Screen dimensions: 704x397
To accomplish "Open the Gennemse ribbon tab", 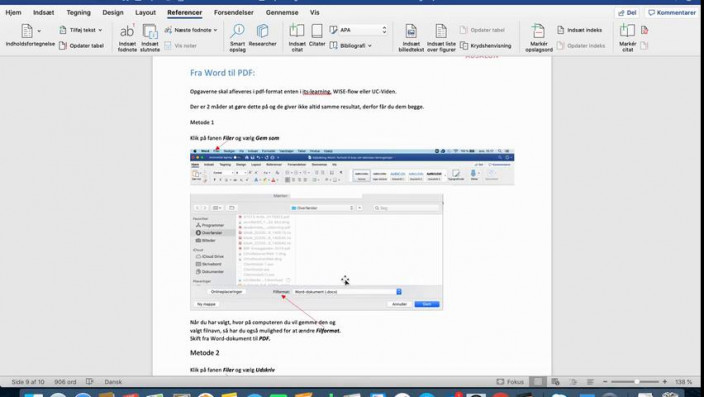I will tap(282, 13).
